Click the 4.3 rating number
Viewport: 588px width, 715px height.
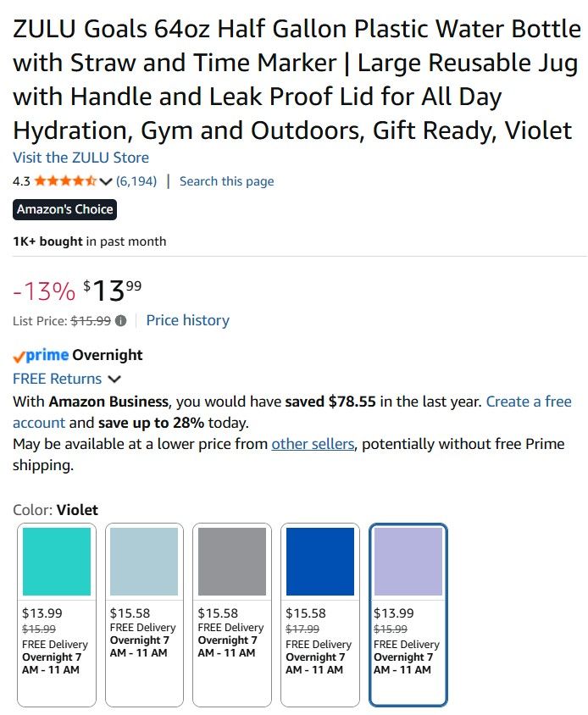21,181
